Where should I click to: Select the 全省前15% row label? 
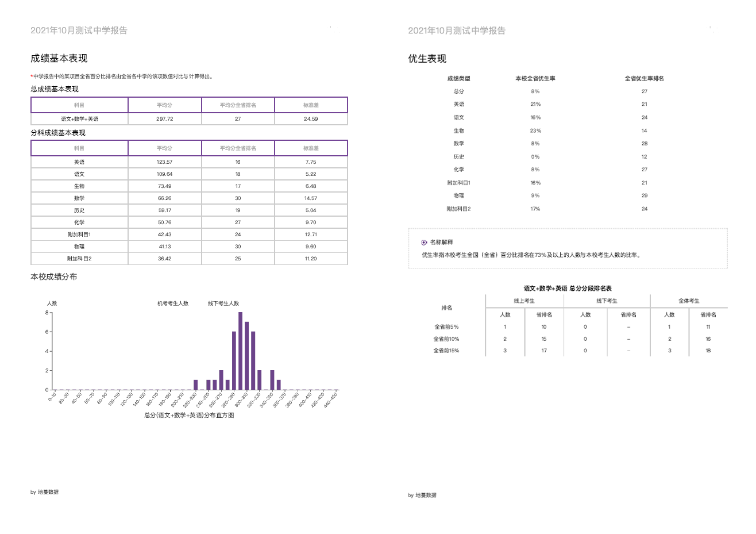[446, 351]
